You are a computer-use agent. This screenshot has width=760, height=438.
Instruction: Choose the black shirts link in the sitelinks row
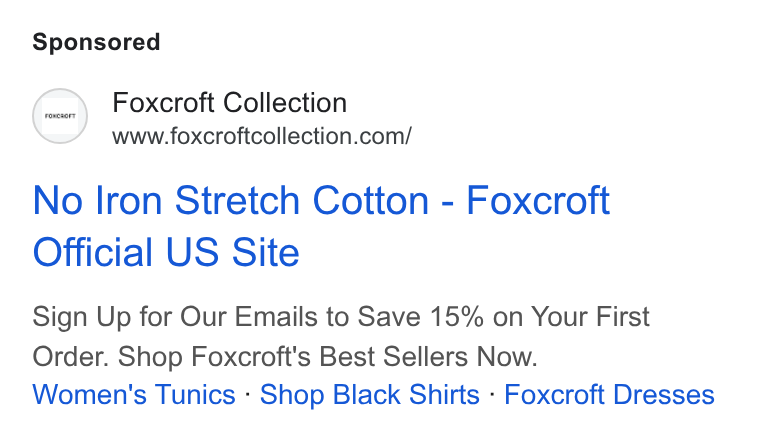click(x=370, y=394)
